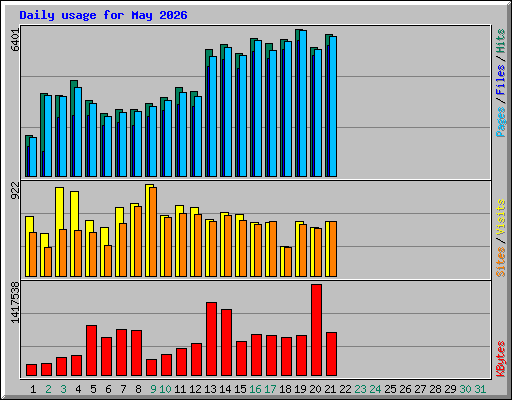
Task: Click day 6 on the x-axis
Action: [x=108, y=389]
